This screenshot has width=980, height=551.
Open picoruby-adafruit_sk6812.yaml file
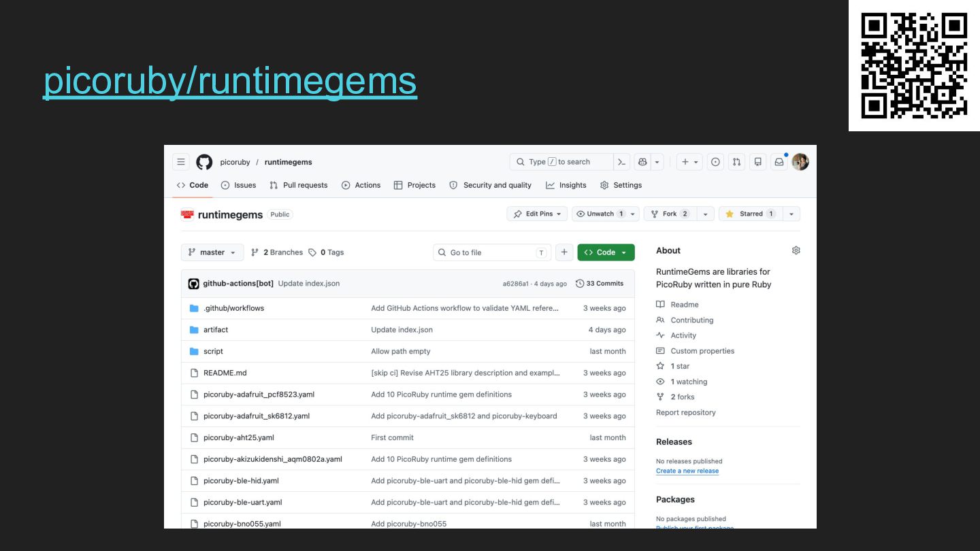(257, 416)
